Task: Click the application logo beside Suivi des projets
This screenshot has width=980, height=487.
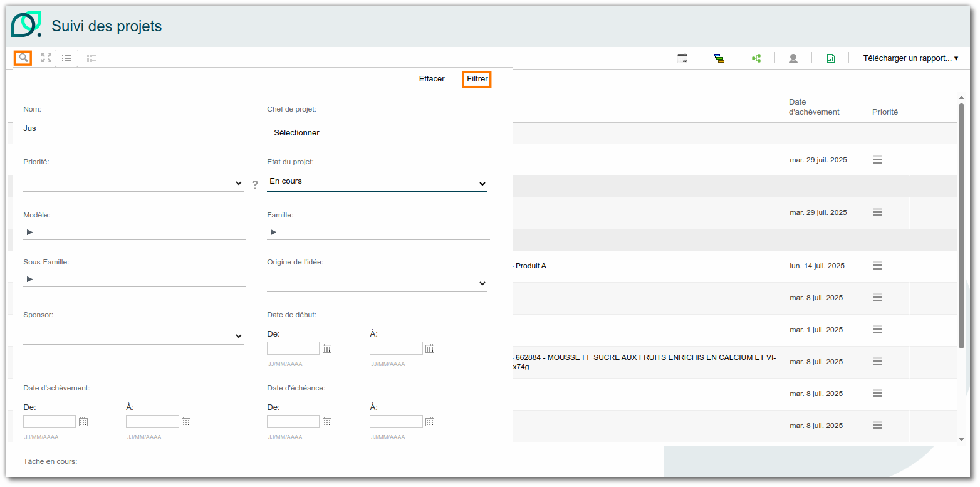Action: tap(26, 24)
